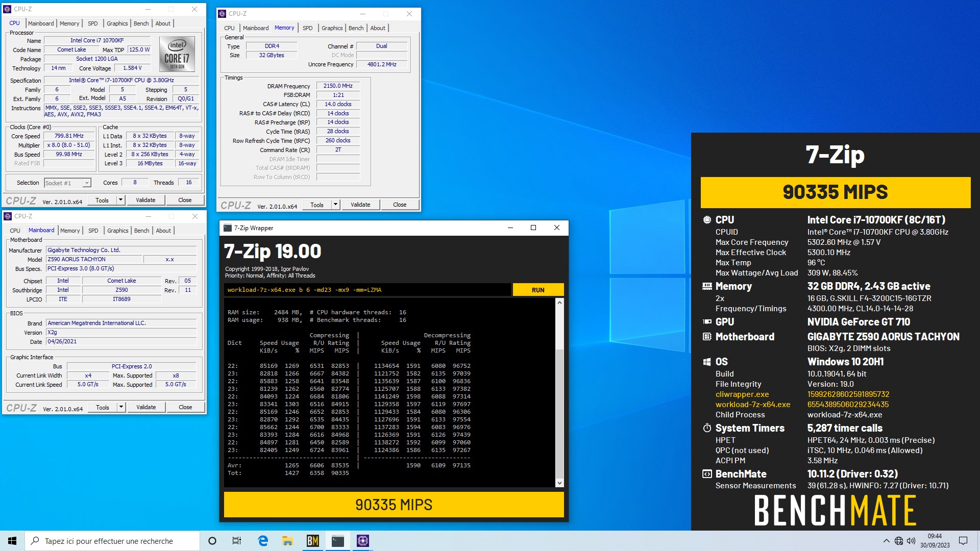Open About tab in the CPU window
Screen dimensions: 980x551
[x=163, y=23]
